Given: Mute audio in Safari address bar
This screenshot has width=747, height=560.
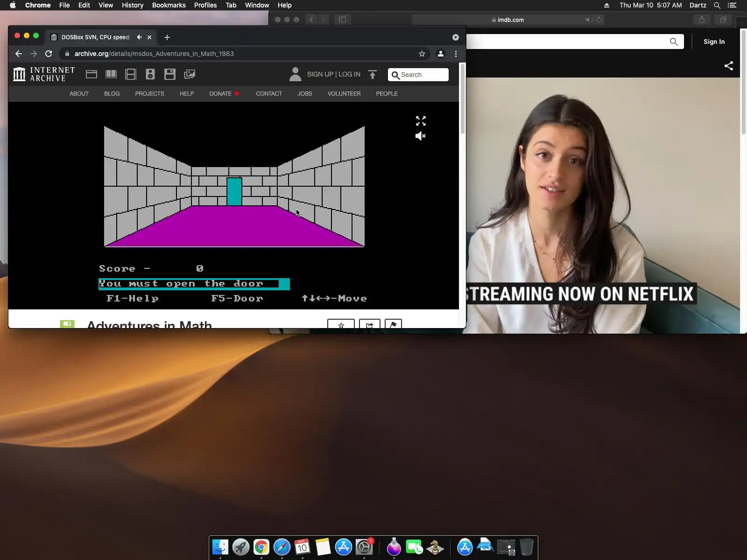Looking at the screenshot, I should [x=588, y=20].
